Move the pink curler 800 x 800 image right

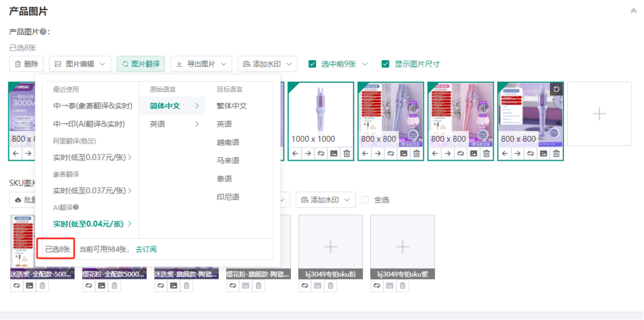coord(447,153)
